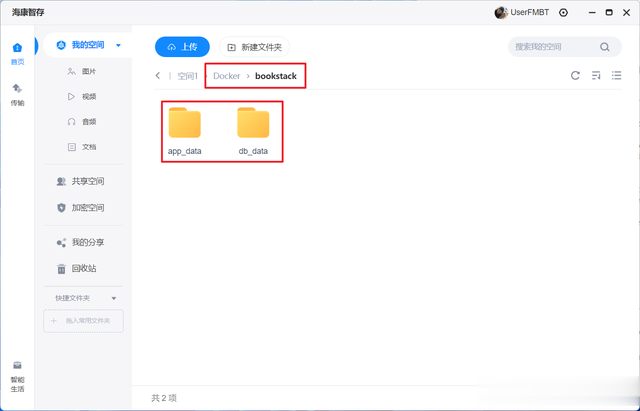Show the 视频 videos category
The width and height of the screenshot is (640, 411).
(82, 97)
